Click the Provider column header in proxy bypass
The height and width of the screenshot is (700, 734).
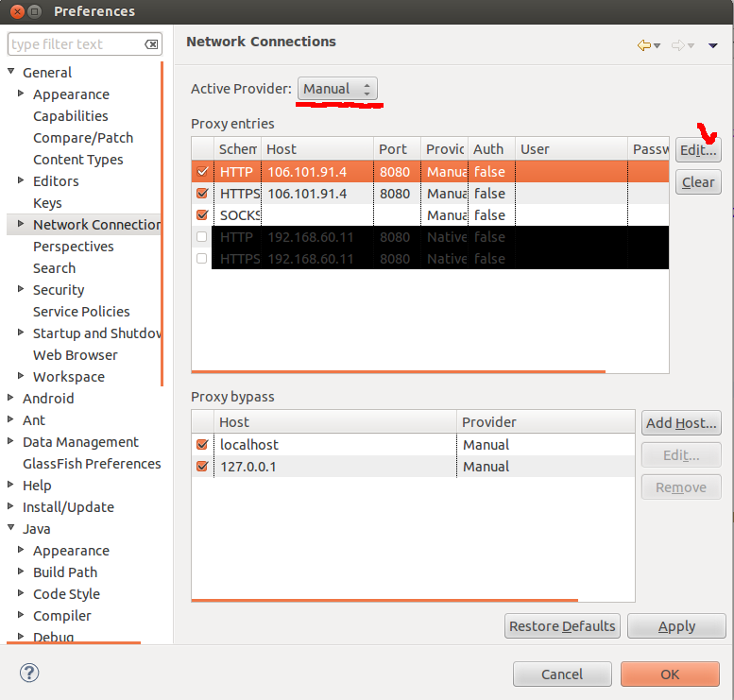click(x=546, y=422)
